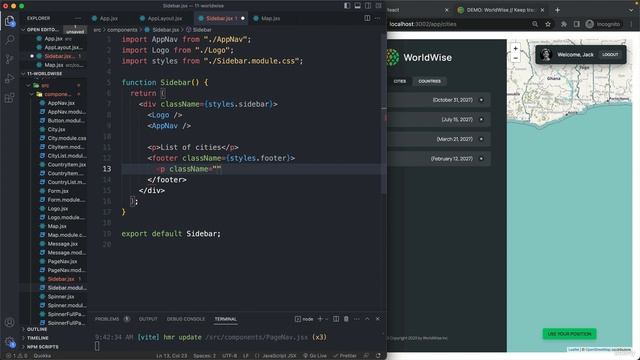
Task: Bookmark this page with star icon
Action: (x=548, y=24)
